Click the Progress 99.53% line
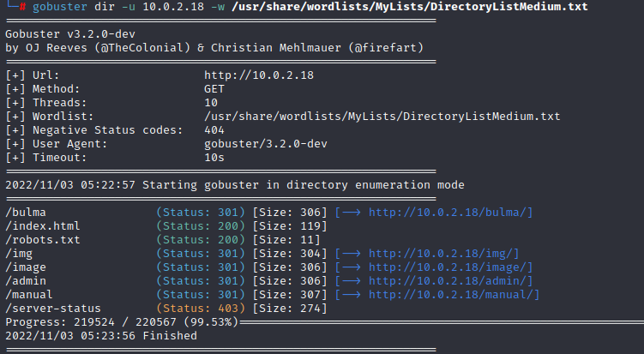Screen dimensions: 644x354 pos(119,321)
